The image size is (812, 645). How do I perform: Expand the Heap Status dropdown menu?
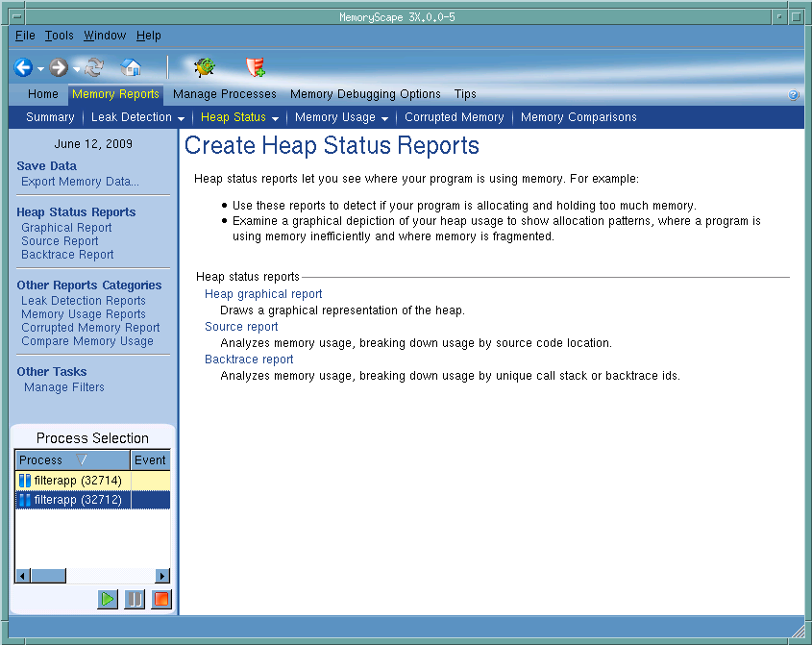click(x=275, y=118)
